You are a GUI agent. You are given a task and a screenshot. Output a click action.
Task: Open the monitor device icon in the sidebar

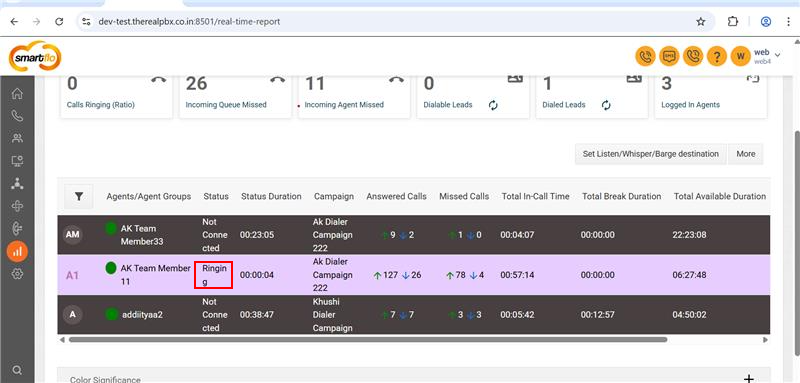pos(17,161)
